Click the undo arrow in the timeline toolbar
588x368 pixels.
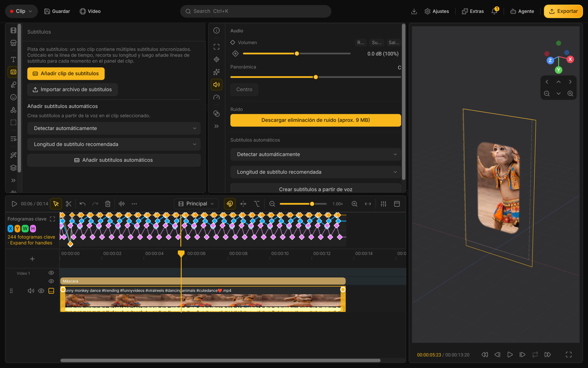coord(82,204)
